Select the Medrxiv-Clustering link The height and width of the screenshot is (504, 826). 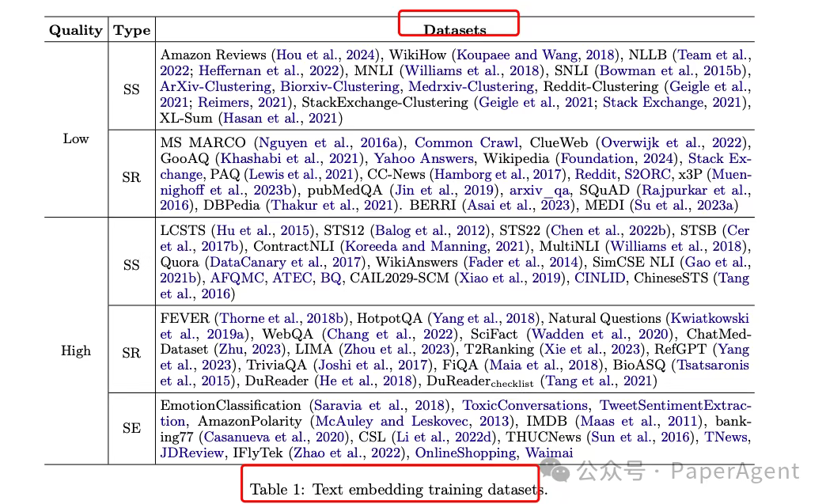[x=472, y=86]
